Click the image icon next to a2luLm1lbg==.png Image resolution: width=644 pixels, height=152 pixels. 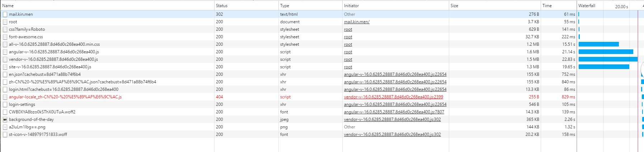pyautogui.click(x=5, y=127)
